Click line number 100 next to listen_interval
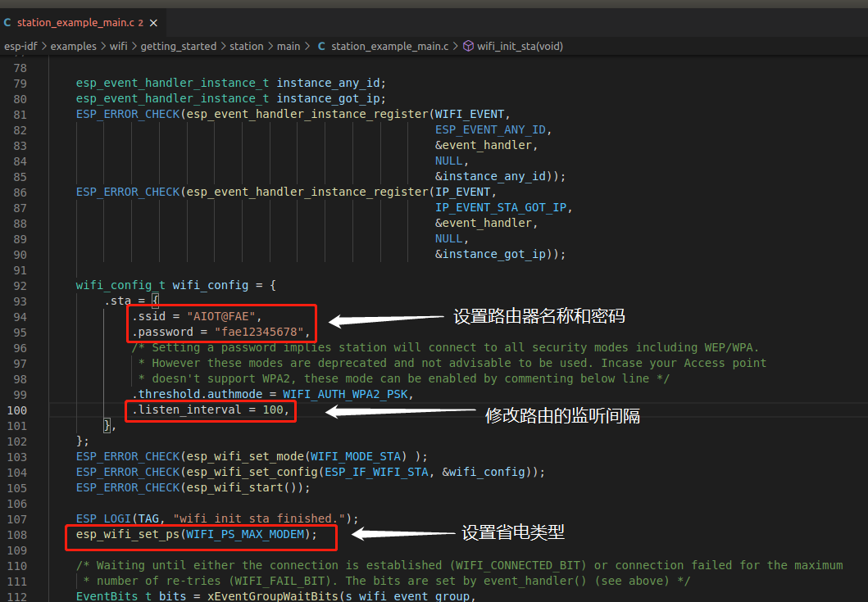Screen dimensions: 868x602 (18, 410)
